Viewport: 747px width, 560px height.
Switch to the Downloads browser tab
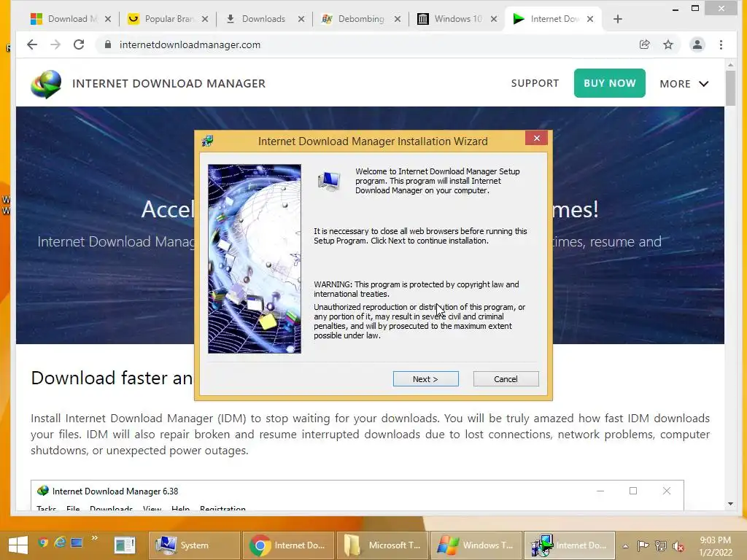pyautogui.click(x=263, y=19)
